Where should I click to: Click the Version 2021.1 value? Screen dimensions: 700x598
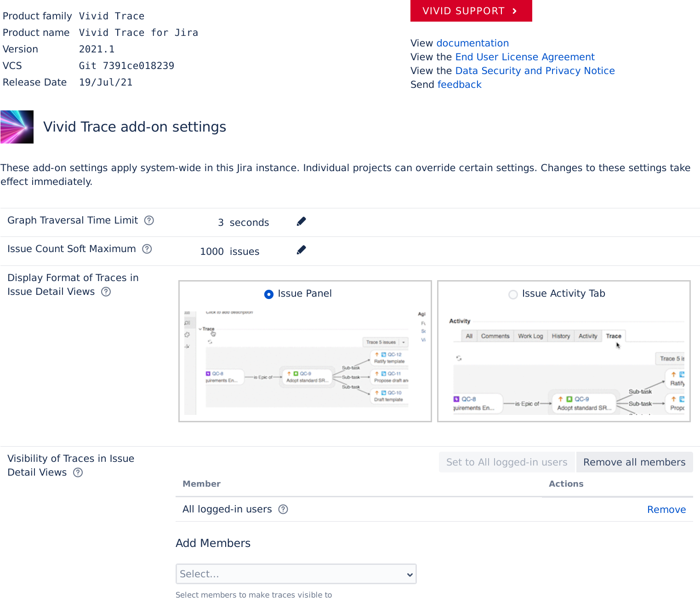[x=97, y=49]
